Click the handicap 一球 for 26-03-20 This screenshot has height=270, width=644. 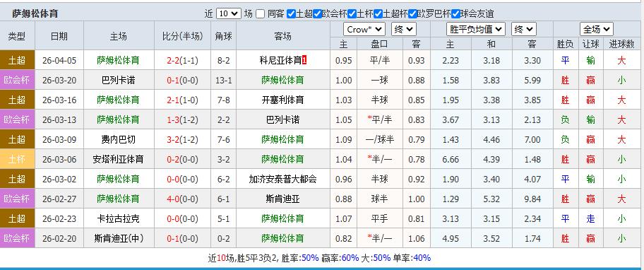point(379,80)
